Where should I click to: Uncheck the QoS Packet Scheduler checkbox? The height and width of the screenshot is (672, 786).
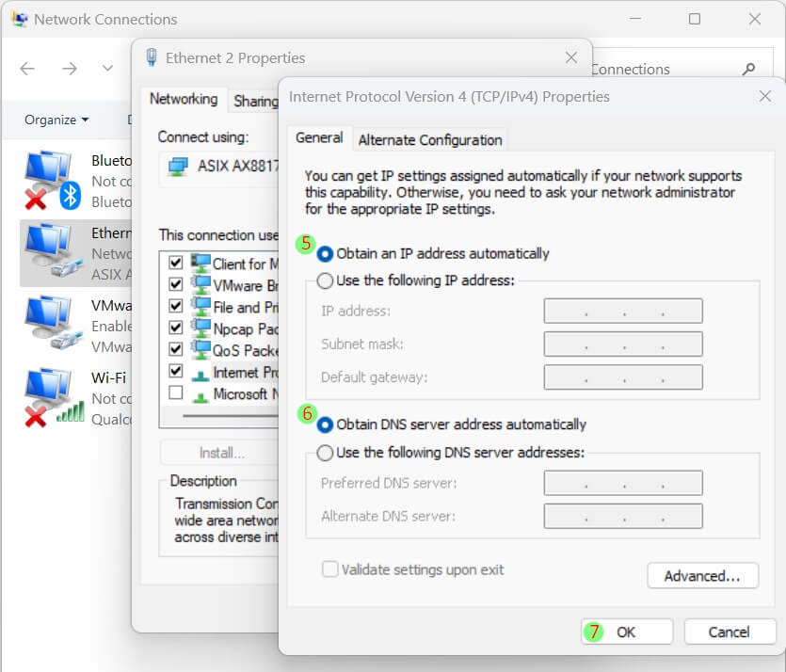(175, 349)
